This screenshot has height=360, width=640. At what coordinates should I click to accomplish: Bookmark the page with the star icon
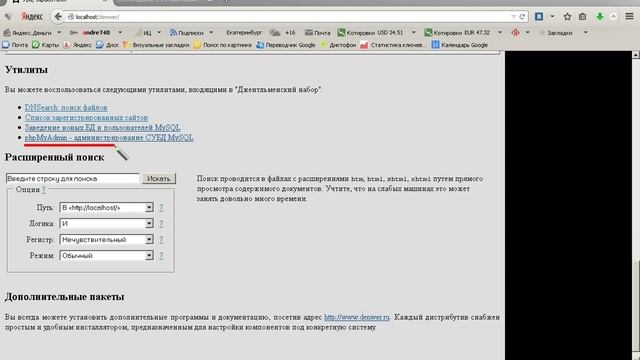tap(567, 17)
